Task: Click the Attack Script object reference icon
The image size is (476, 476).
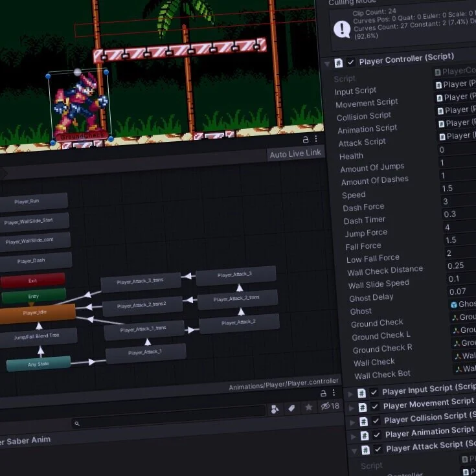Action: click(x=442, y=137)
